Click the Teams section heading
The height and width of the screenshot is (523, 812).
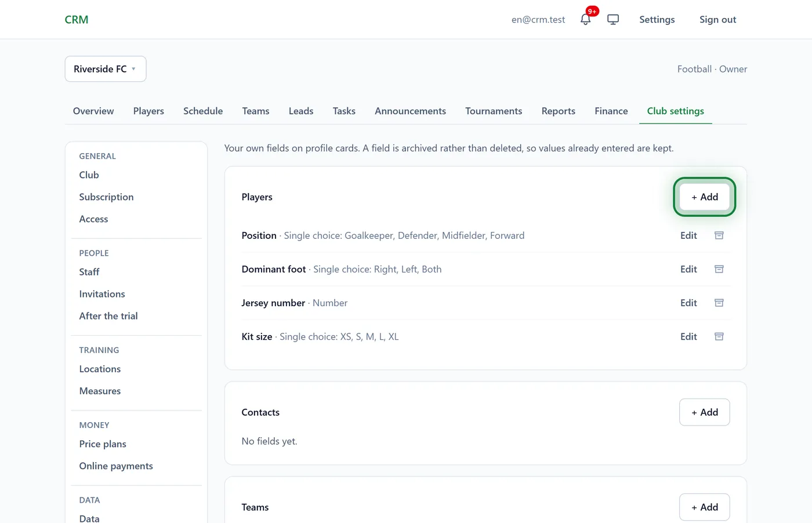[x=255, y=507]
